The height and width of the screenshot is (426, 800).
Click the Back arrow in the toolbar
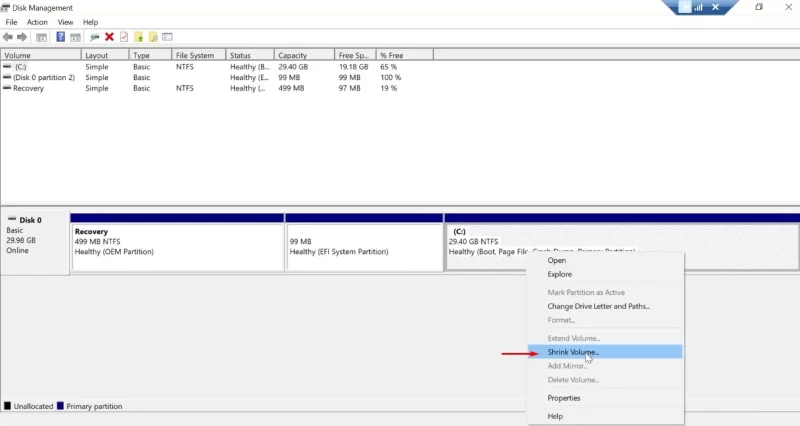(x=8, y=37)
